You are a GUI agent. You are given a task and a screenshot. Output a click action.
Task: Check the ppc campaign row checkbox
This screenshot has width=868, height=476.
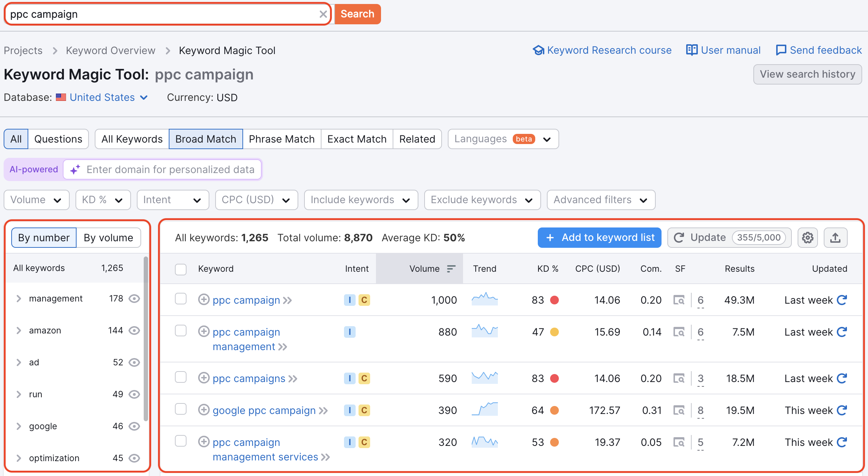click(x=181, y=299)
